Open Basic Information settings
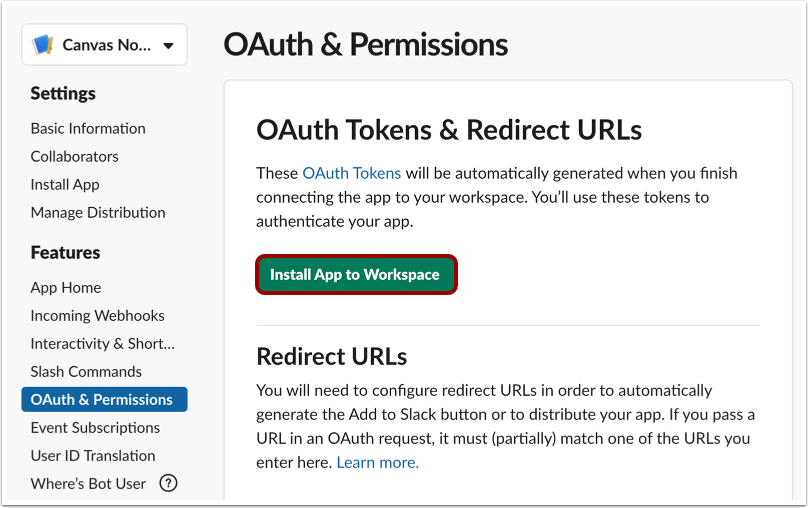The image size is (808, 508). 88,128
